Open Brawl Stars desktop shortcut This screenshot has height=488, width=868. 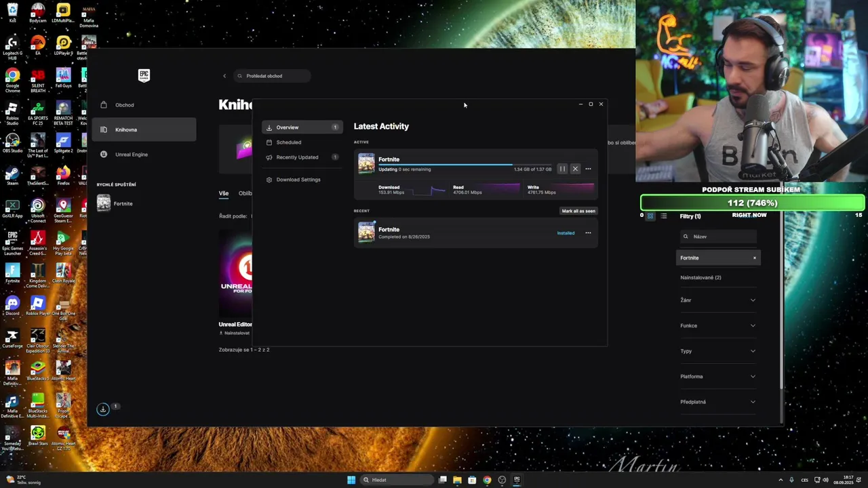point(38,436)
